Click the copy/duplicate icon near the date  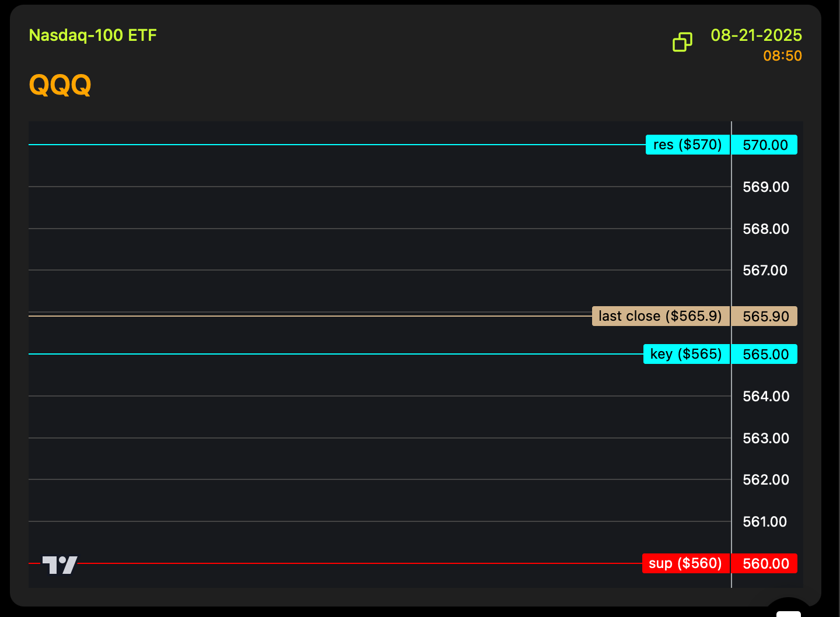[682, 42]
